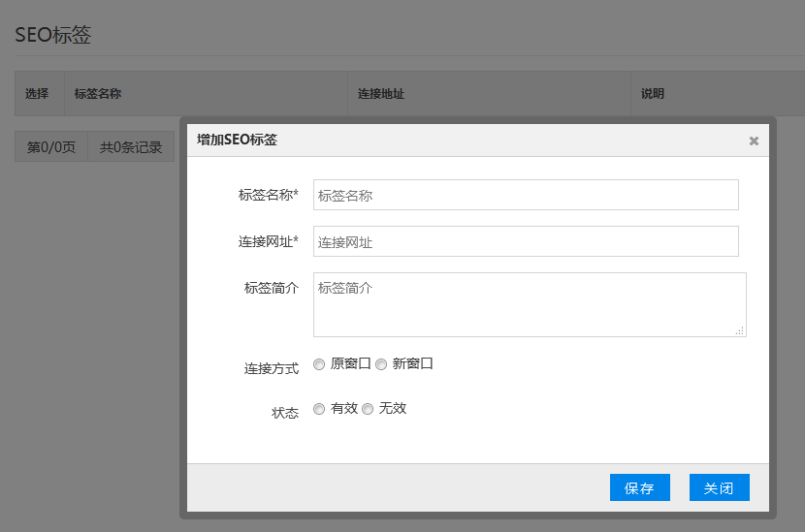The image size is (805, 532).
Task: Pick the 无效 status radio button
Action: [368, 409]
